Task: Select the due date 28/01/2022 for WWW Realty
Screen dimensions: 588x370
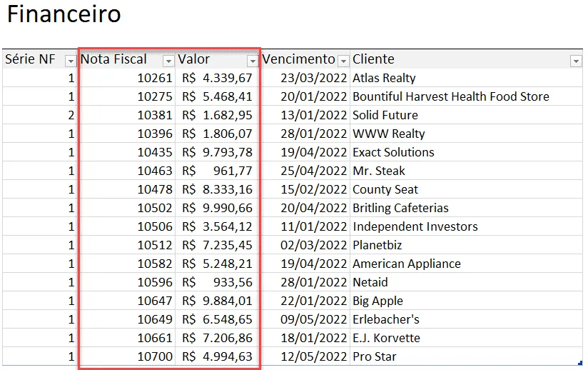Action: pos(305,134)
